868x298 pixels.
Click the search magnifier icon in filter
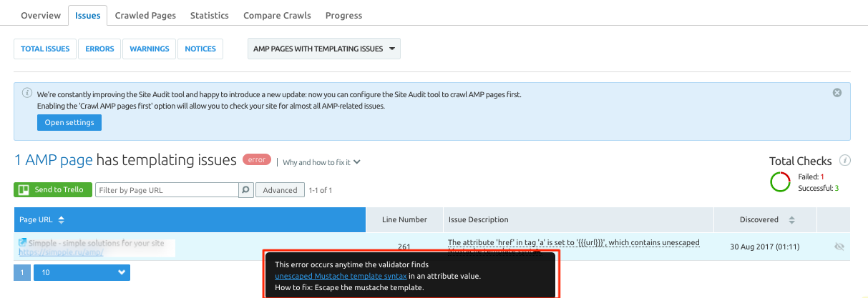(x=245, y=190)
